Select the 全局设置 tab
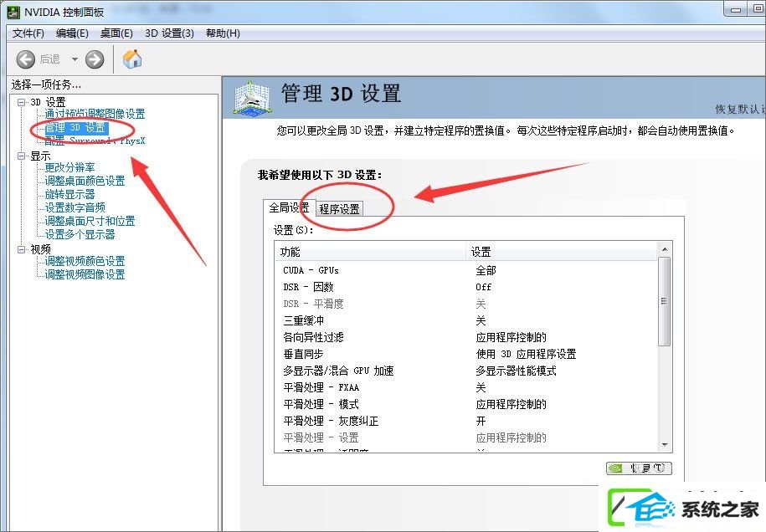 coord(289,207)
